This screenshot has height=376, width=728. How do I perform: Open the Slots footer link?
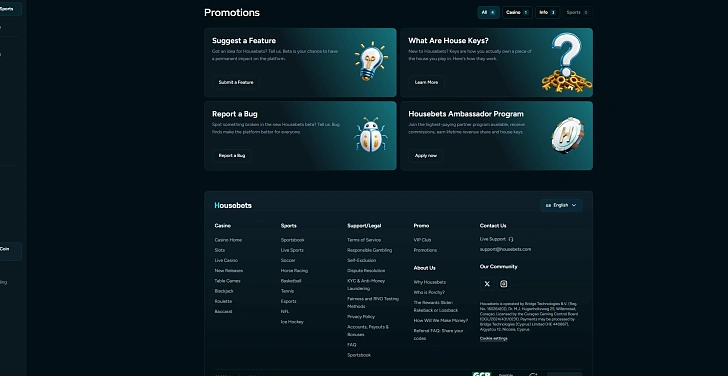coord(220,250)
